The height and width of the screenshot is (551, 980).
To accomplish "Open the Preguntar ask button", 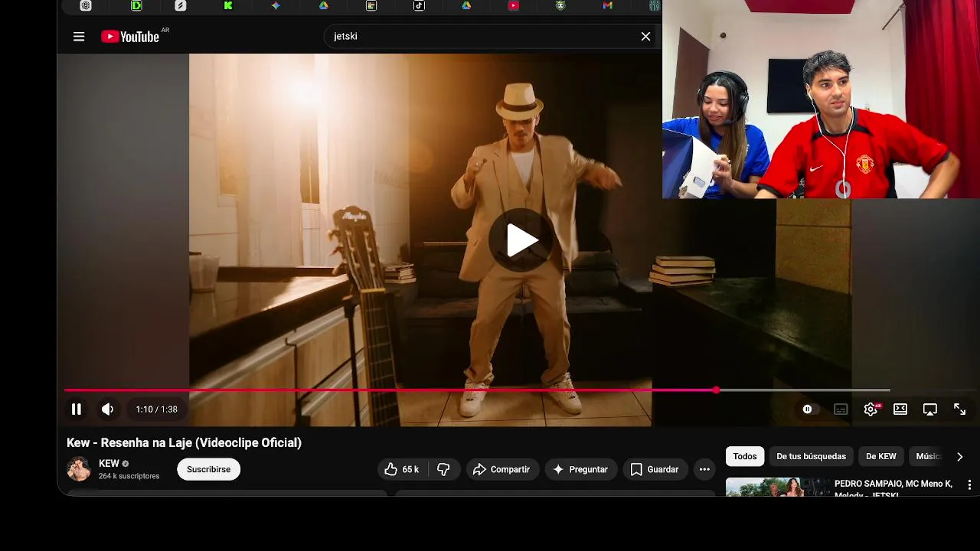I will (x=580, y=469).
